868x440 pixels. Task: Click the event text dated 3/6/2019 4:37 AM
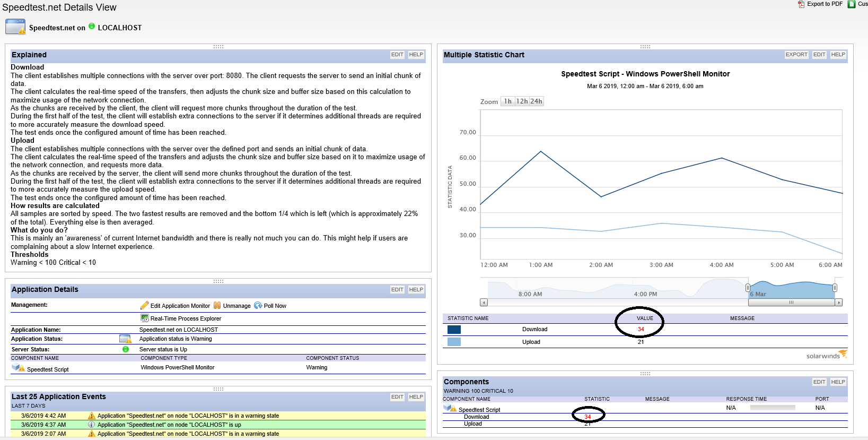pyautogui.click(x=169, y=425)
